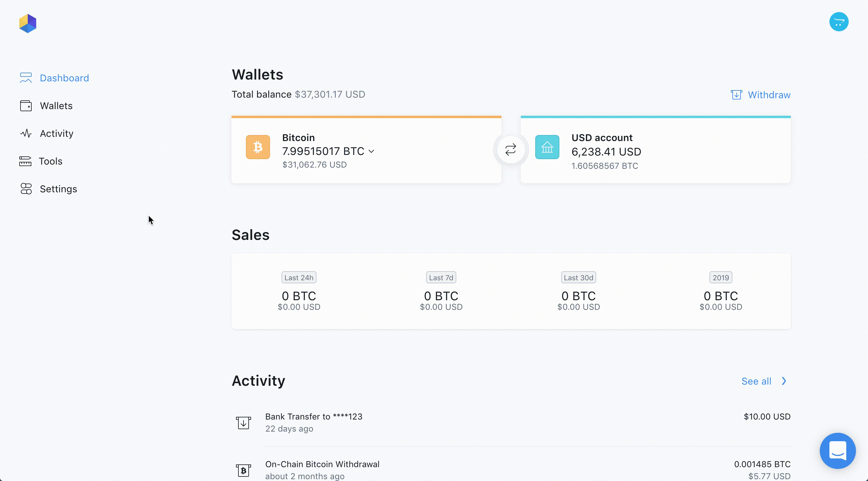Select the Last 30d sales badge
Image resolution: width=868 pixels, height=481 pixels.
click(578, 278)
